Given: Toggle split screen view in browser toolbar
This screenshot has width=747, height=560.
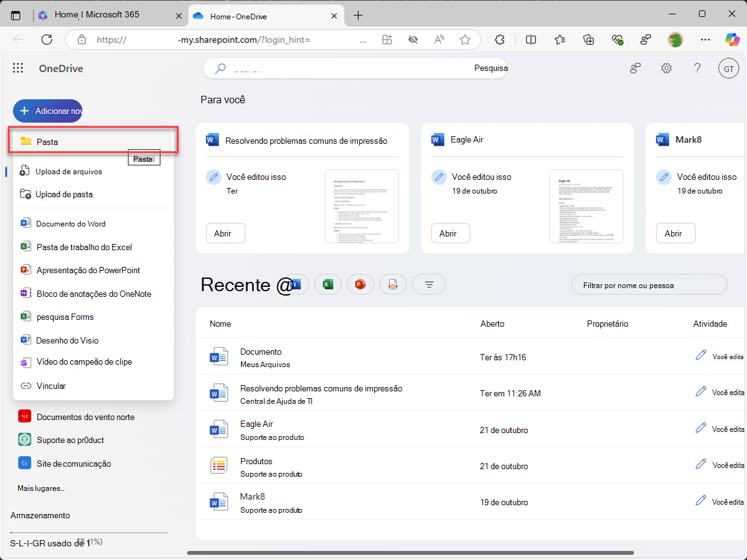Looking at the screenshot, I should point(530,39).
